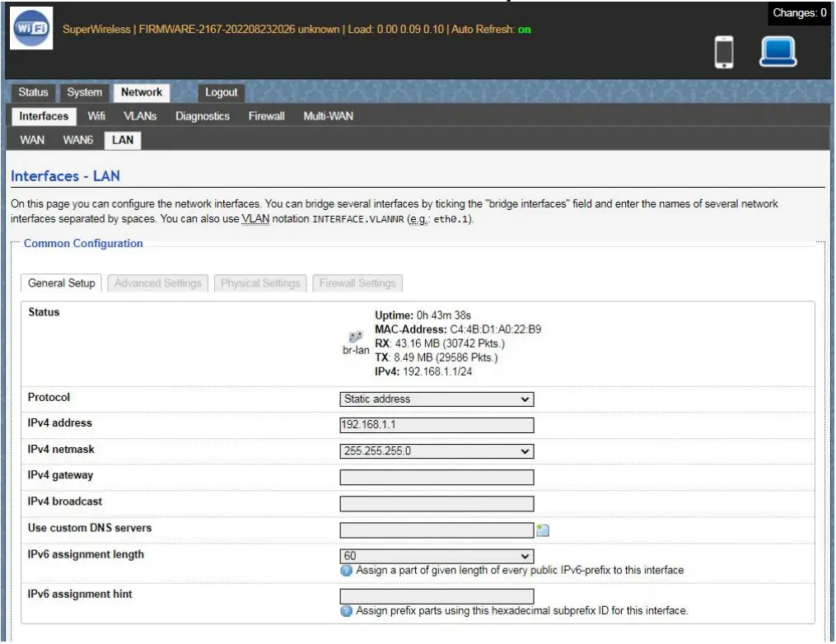Click the IPv4 address input field
836x644 pixels.
click(437, 426)
